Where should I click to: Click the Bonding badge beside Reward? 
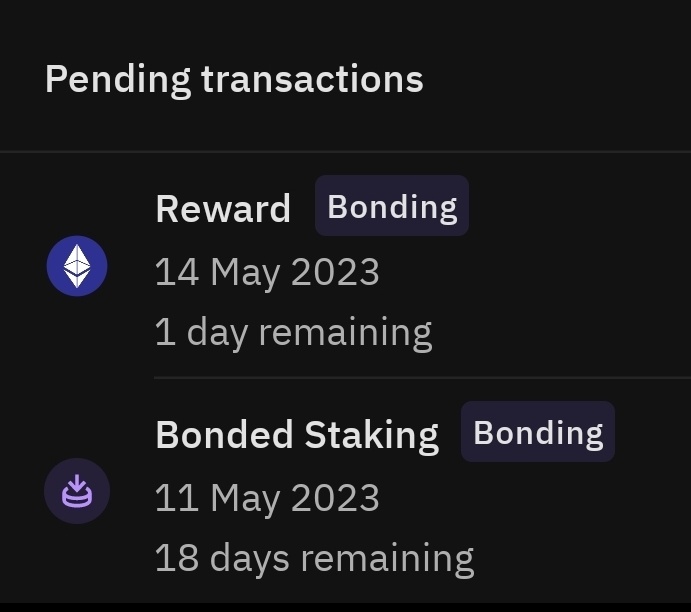tap(392, 206)
